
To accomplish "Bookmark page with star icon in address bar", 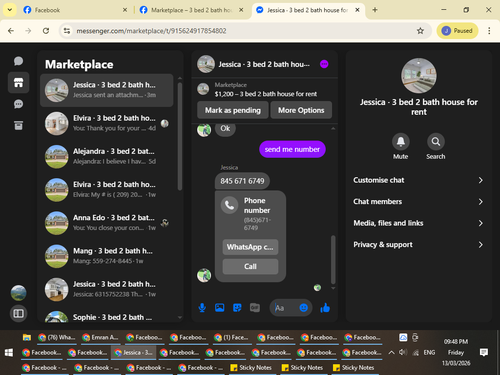I will (420, 31).
